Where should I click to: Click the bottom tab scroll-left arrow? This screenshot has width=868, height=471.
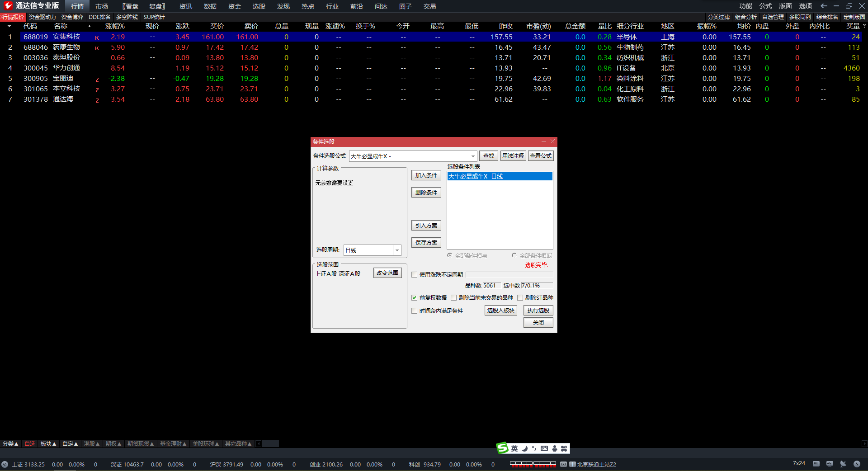click(259, 444)
